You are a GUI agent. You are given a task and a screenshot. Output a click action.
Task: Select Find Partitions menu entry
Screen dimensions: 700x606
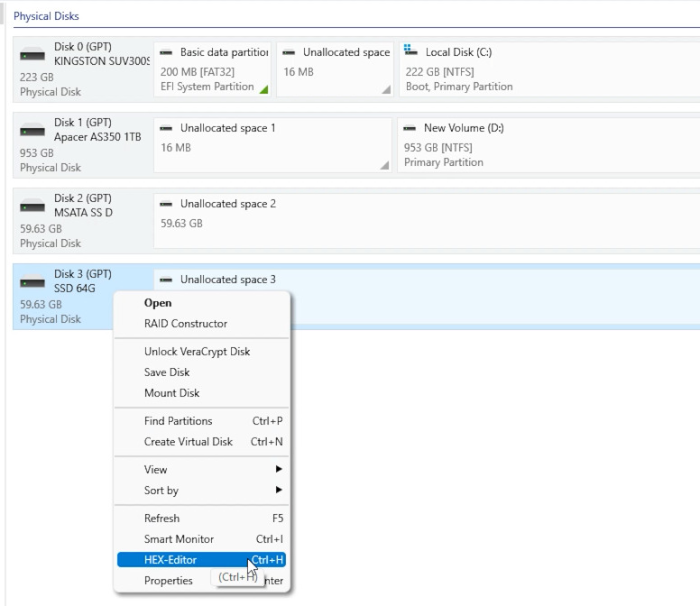(202, 421)
